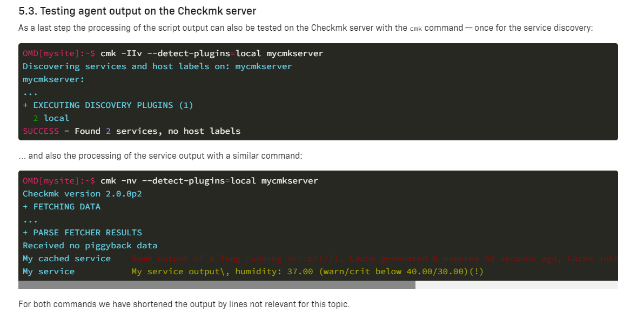Click the line 'Received no piggyback data'
644x319 pixels.
90,246
